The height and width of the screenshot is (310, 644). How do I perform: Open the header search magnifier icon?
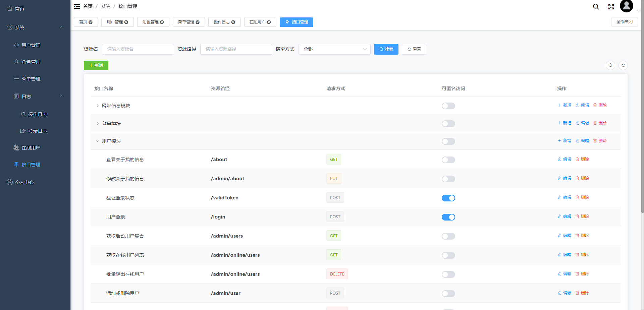point(596,7)
